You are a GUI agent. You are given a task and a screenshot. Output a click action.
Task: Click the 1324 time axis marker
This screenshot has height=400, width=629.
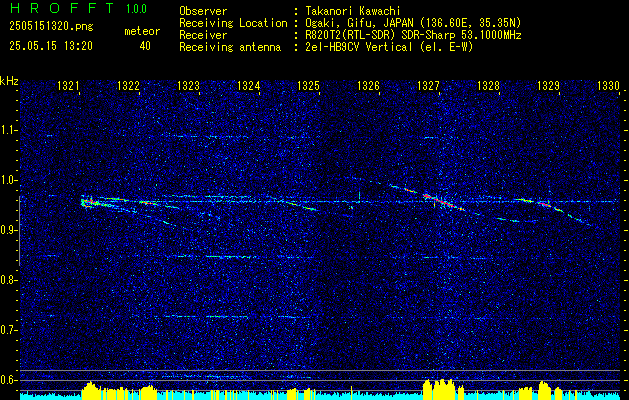click(x=248, y=85)
